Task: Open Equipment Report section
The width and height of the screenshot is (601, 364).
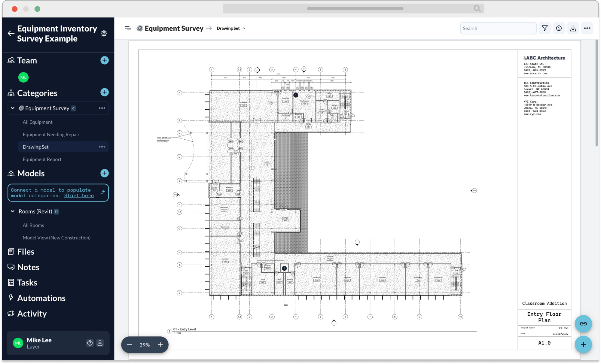Action: 42,159
